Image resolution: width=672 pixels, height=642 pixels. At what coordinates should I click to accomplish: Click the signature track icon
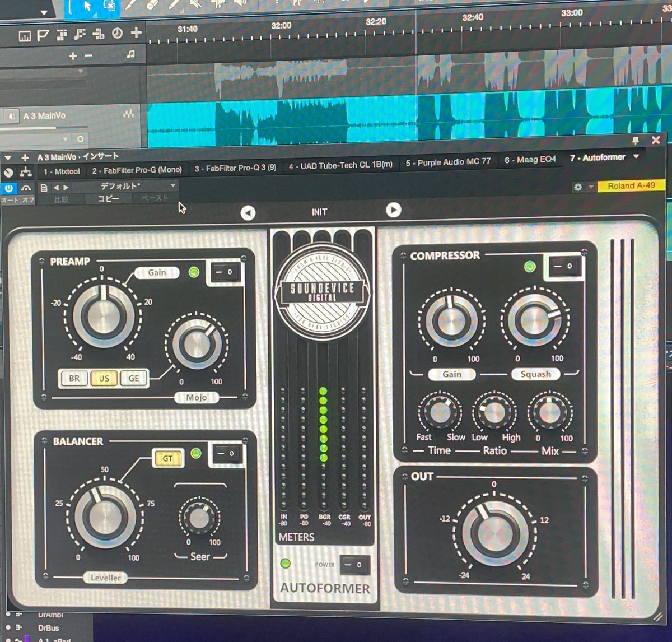tap(99, 34)
